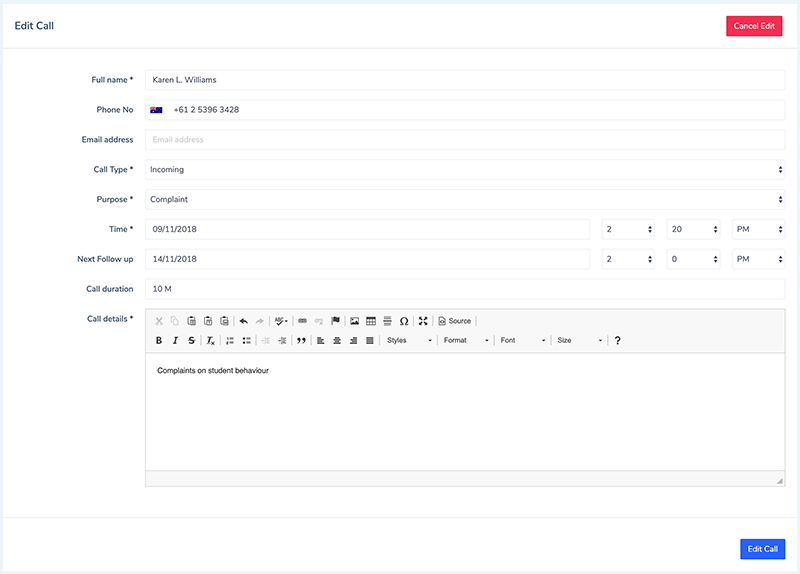
Task: Click the Phone No input field
Action: [x=465, y=110]
